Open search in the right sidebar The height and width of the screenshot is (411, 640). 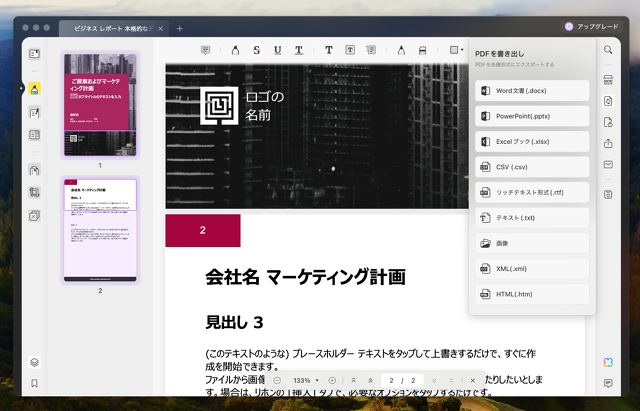tap(608, 50)
